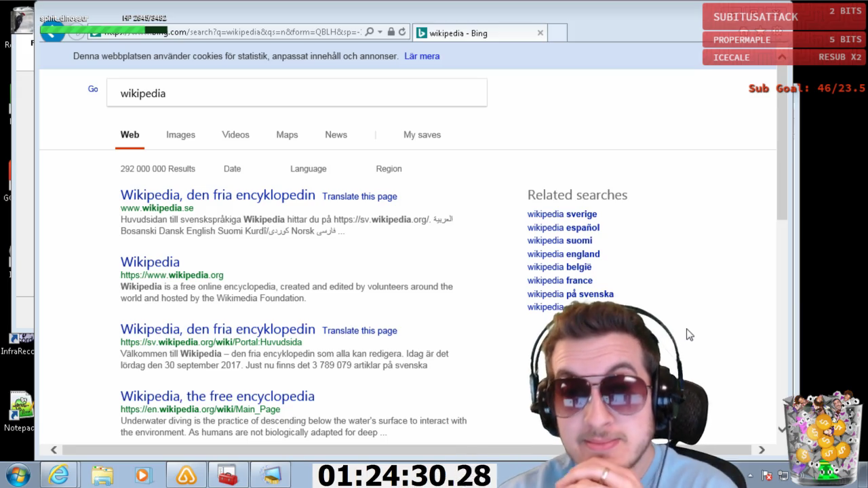Viewport: 868px width, 488px height.
Task: Click the Bing search box containing 'wikipedia'
Action: (x=296, y=93)
